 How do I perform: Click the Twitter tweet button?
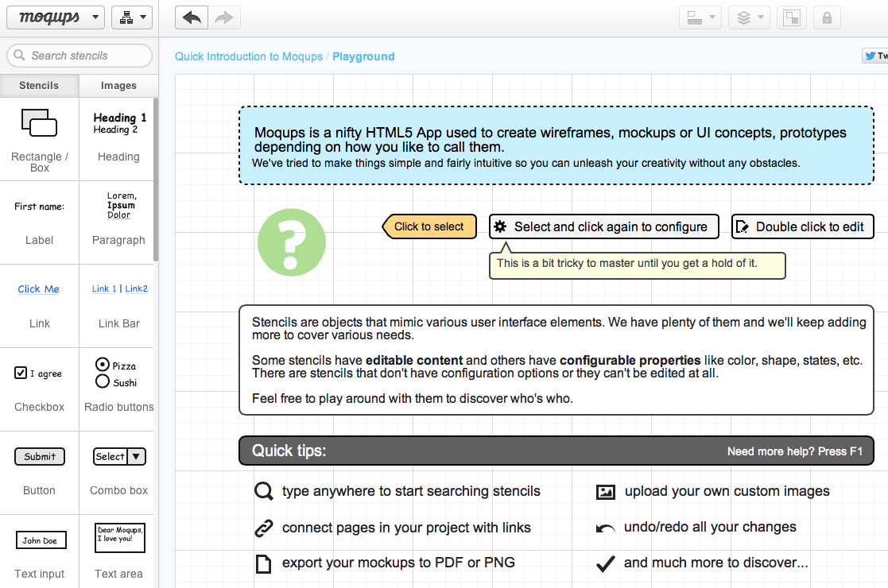(875, 56)
